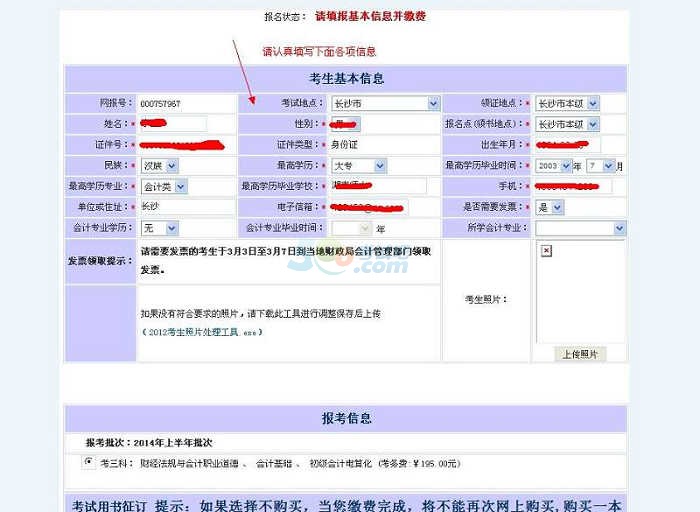Image resolution: width=700 pixels, height=512 pixels.
Task: Expand the 会计专业学历 dropdown showing 无
Action: click(158, 228)
